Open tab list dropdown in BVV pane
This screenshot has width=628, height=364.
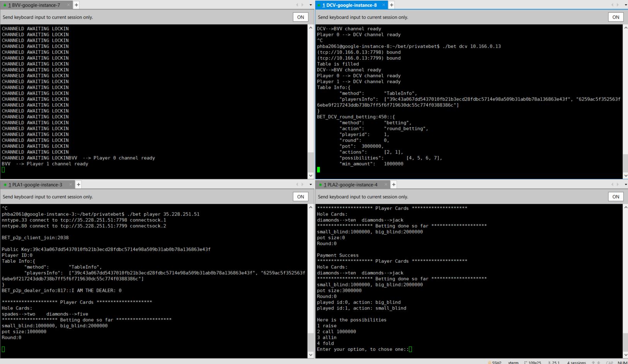(x=311, y=5)
